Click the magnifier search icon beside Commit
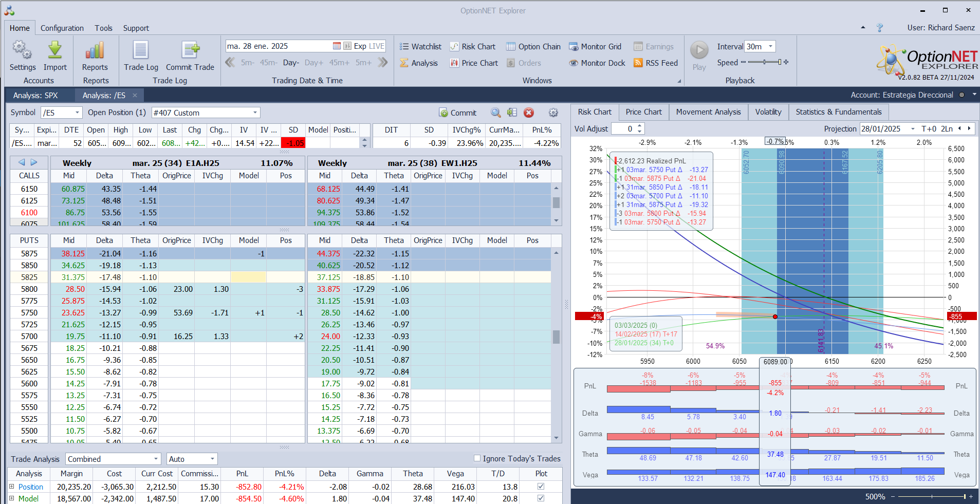The height and width of the screenshot is (504, 980). click(495, 113)
